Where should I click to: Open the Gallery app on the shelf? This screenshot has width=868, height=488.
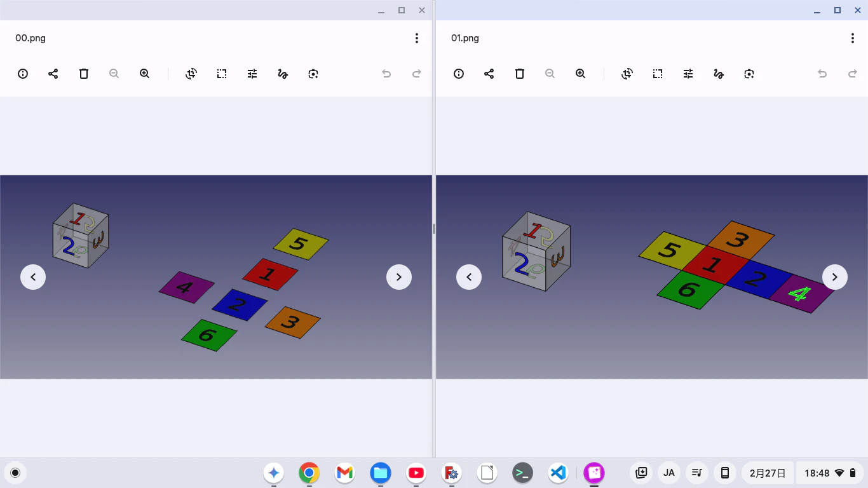pos(594,473)
